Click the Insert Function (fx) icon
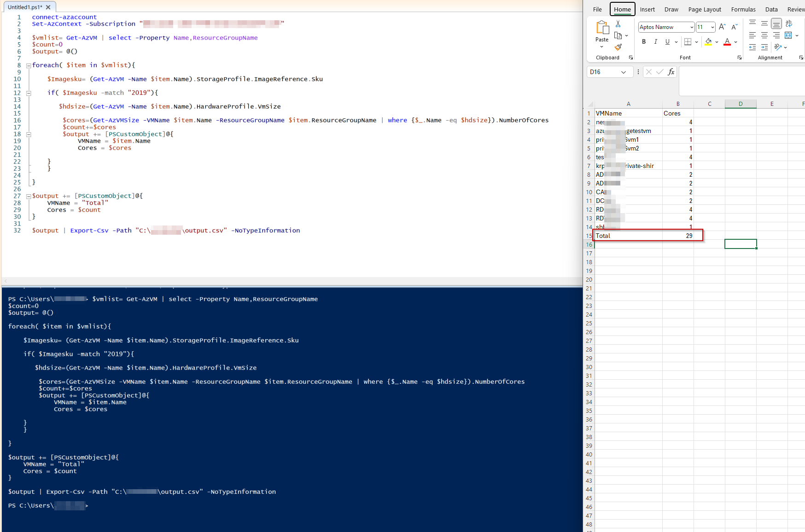Image resolution: width=805 pixels, height=532 pixels. point(671,72)
